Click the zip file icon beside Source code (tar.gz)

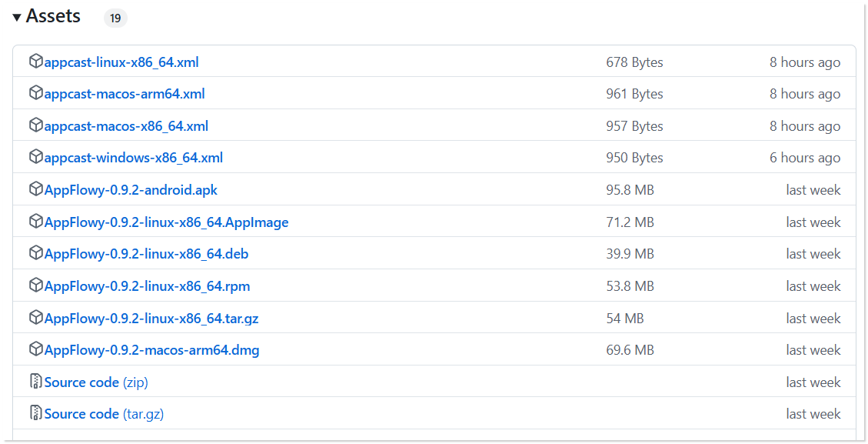(x=36, y=412)
